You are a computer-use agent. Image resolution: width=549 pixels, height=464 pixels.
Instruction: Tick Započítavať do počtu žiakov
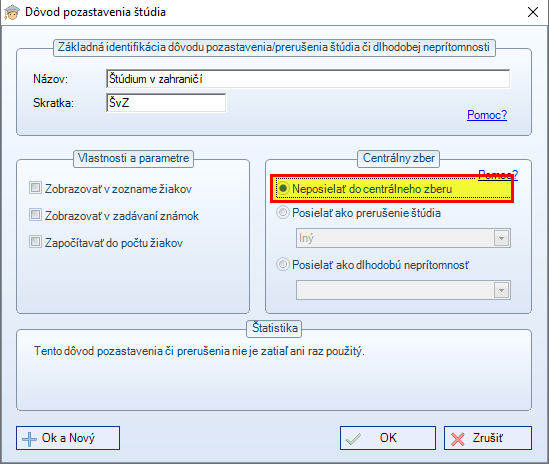(35, 242)
